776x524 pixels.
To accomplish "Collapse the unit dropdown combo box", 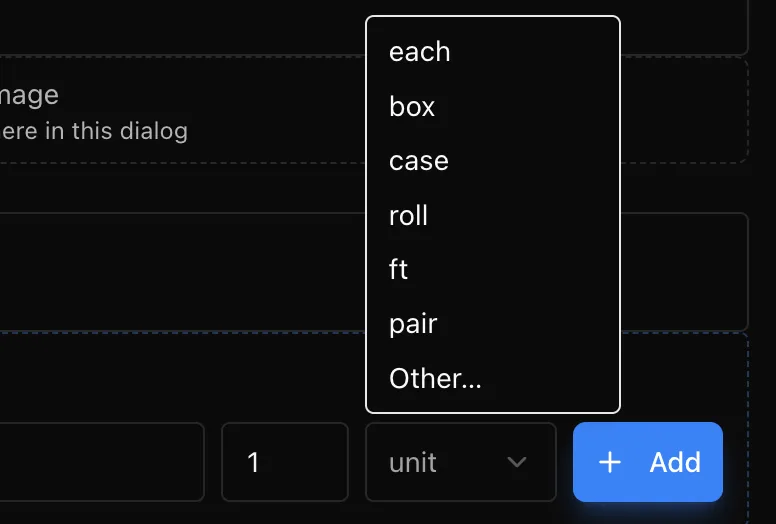I will (x=461, y=462).
